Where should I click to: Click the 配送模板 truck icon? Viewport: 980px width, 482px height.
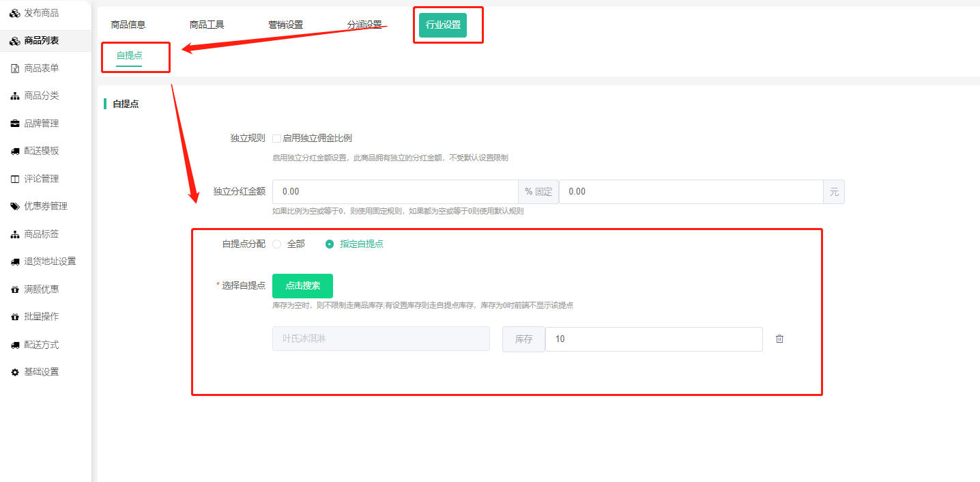[x=14, y=152]
